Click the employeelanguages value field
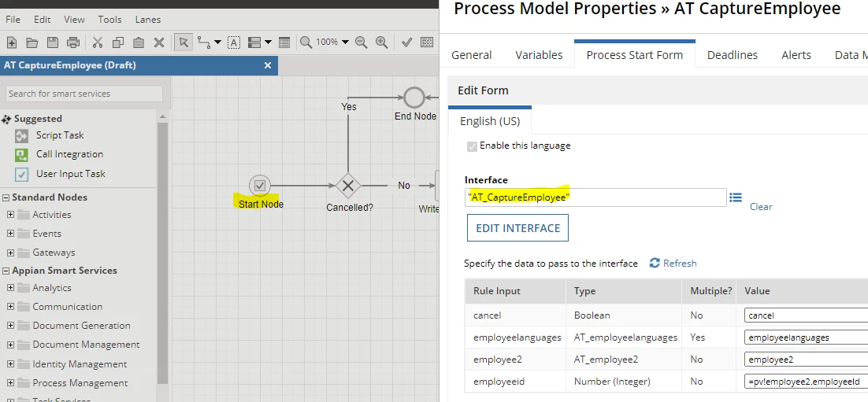 tap(806, 337)
